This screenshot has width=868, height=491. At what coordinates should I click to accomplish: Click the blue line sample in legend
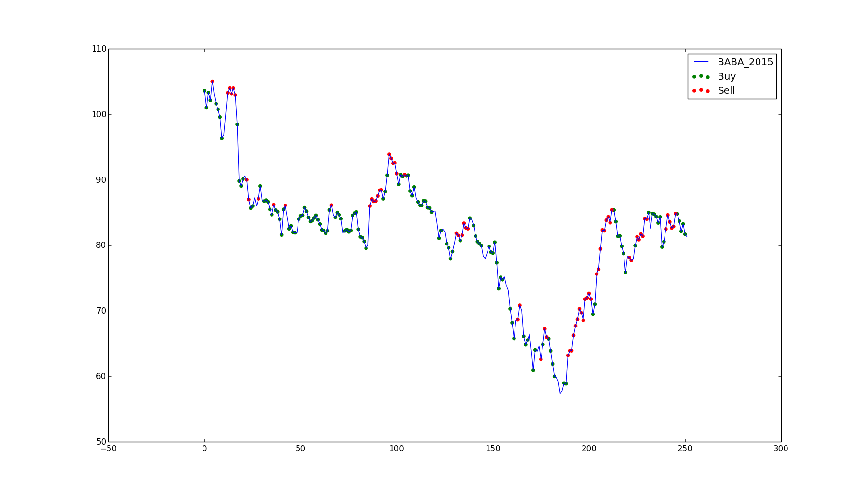(701, 62)
